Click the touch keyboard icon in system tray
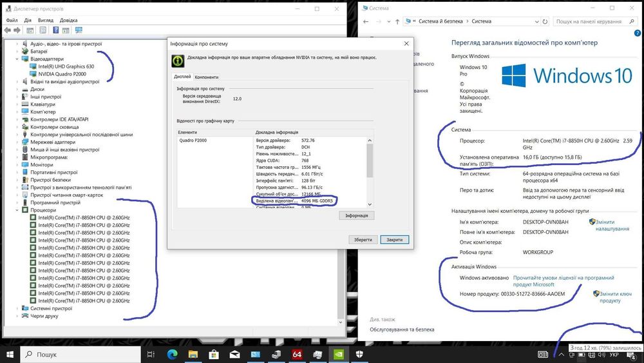 pyautogui.click(x=543, y=355)
